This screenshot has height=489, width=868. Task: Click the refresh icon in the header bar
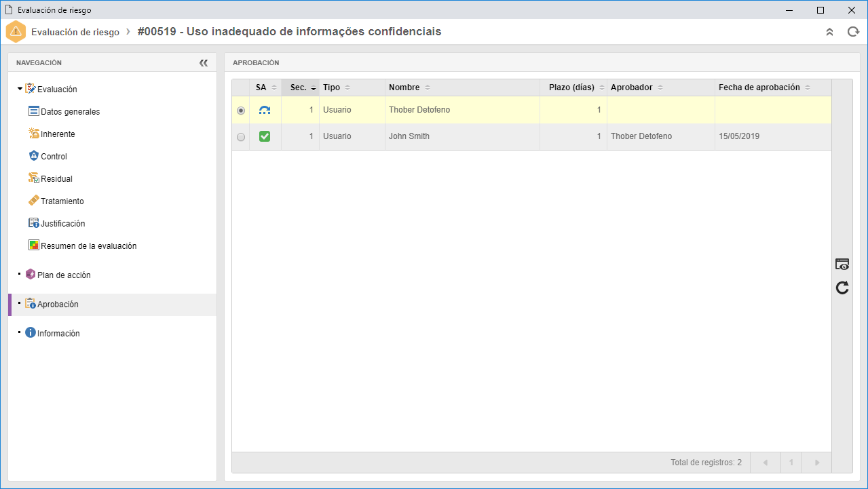[x=853, y=32]
